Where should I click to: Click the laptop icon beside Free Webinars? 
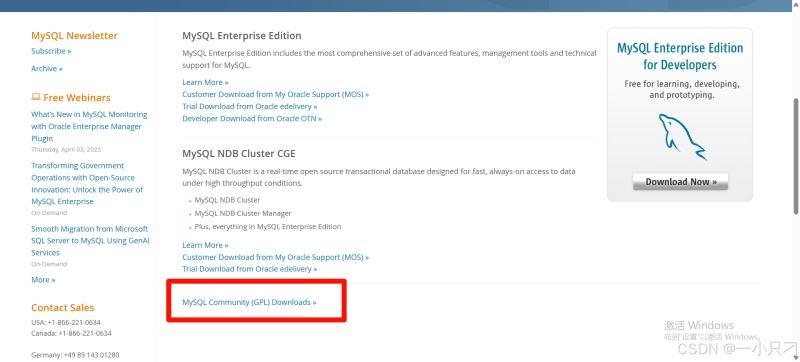pos(36,97)
